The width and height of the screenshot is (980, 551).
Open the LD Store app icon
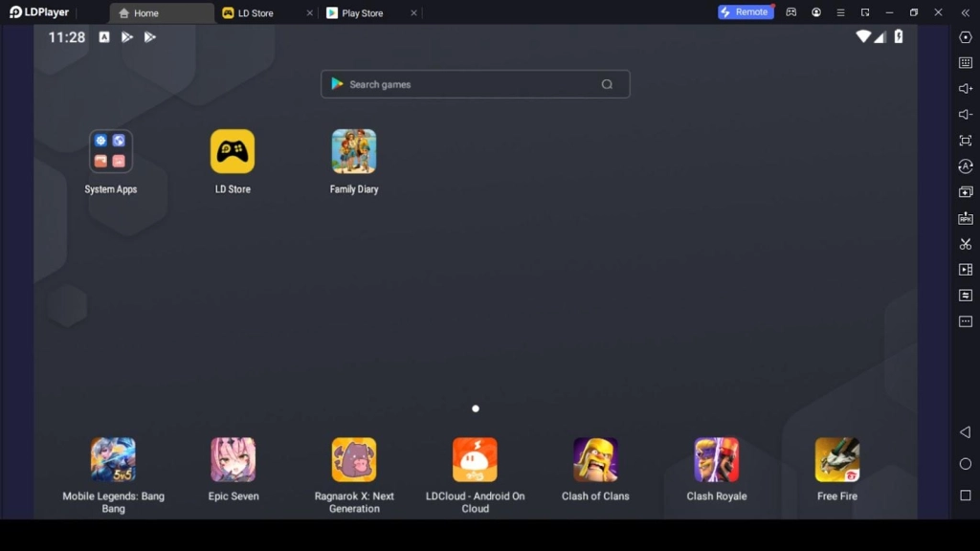[x=233, y=151]
